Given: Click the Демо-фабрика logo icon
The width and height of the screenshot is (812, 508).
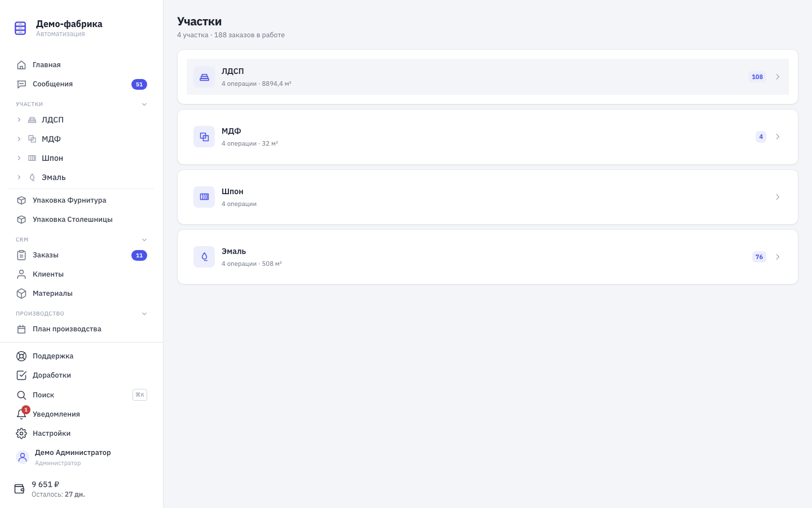Looking at the screenshot, I should click(x=20, y=28).
